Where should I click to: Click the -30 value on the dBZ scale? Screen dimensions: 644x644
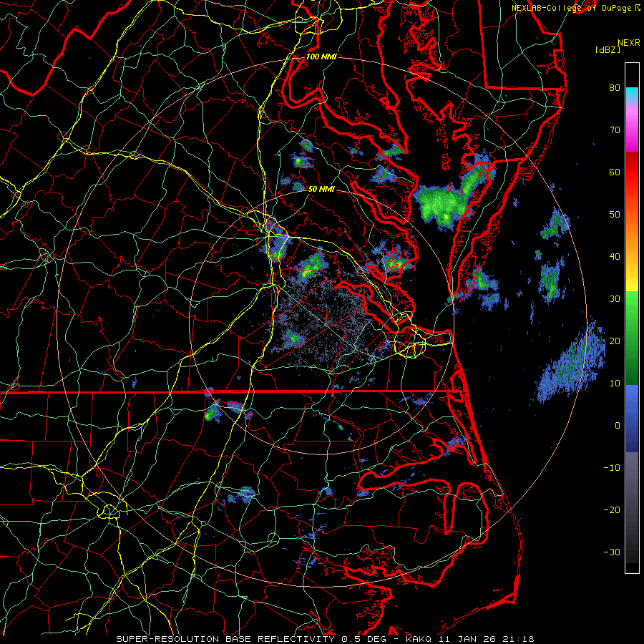tap(612, 552)
